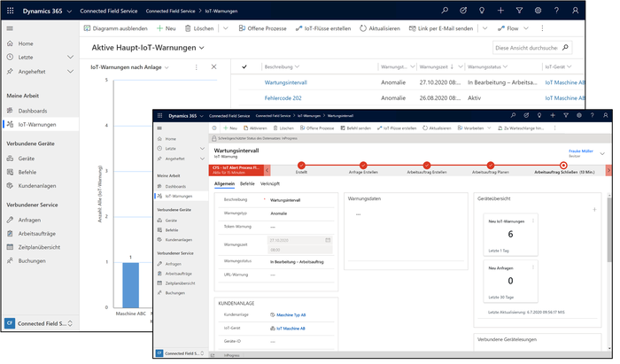Open Buchungen in back window sidebar
The height and width of the screenshot is (364, 620).
pos(32,261)
